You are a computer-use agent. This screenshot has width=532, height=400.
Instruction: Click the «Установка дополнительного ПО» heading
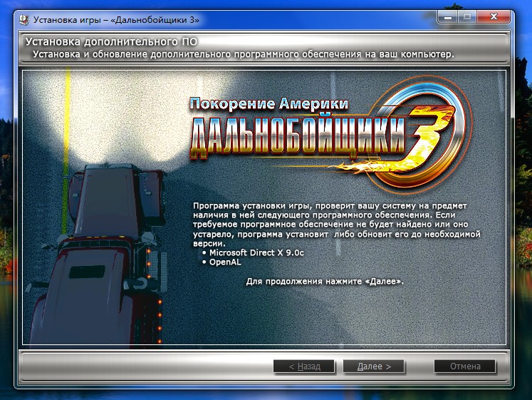[x=112, y=42]
